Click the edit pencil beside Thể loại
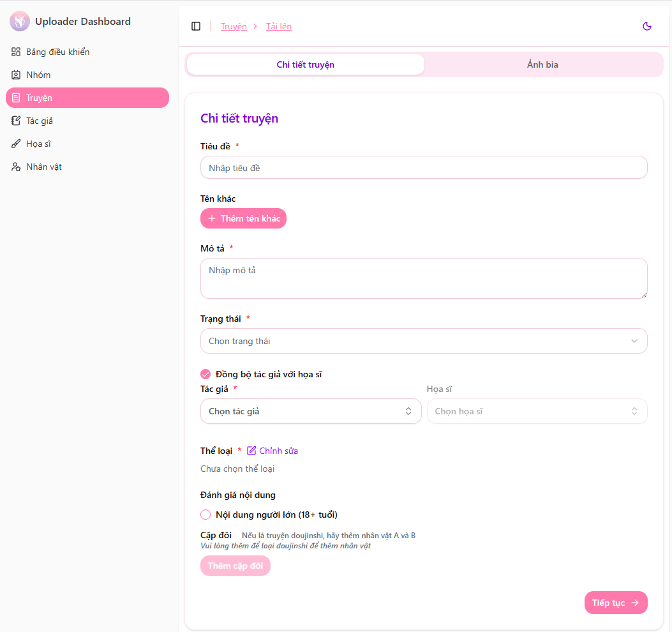This screenshot has height=632, width=672. (252, 450)
